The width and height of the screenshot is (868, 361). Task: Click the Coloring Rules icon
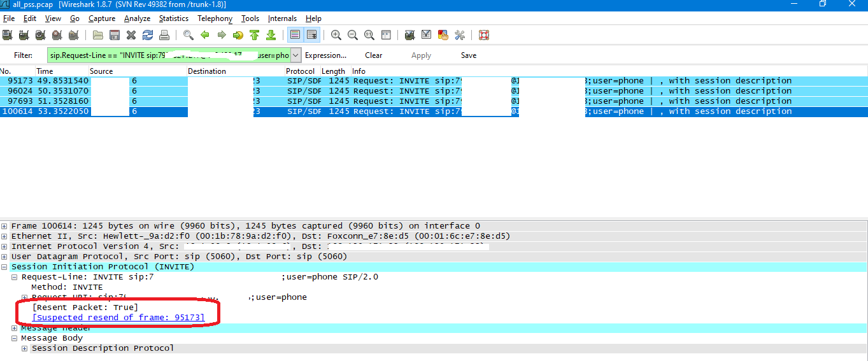(x=443, y=35)
